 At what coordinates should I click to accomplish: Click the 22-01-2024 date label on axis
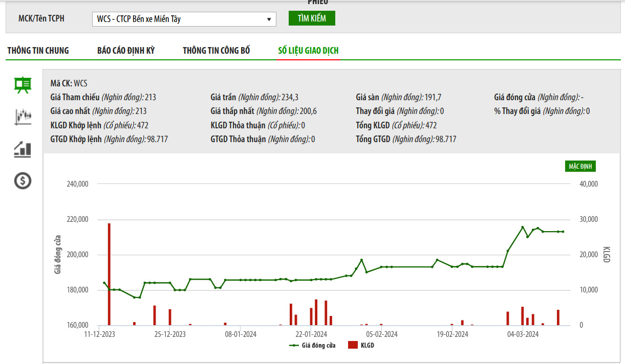[x=311, y=335]
